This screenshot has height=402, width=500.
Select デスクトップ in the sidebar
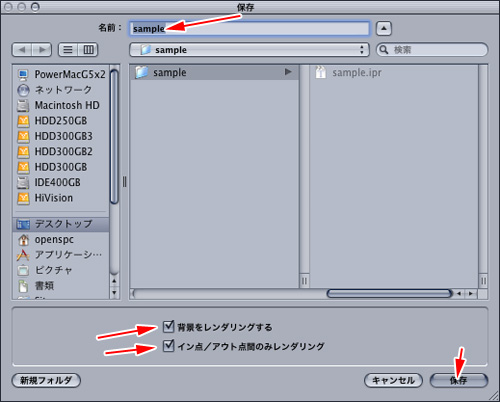coord(61,224)
